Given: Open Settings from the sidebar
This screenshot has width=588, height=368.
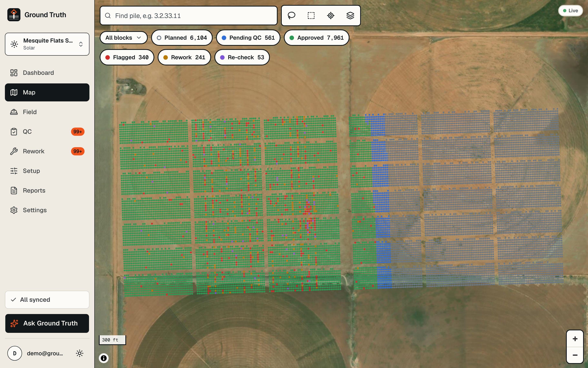Looking at the screenshot, I should (x=47, y=210).
